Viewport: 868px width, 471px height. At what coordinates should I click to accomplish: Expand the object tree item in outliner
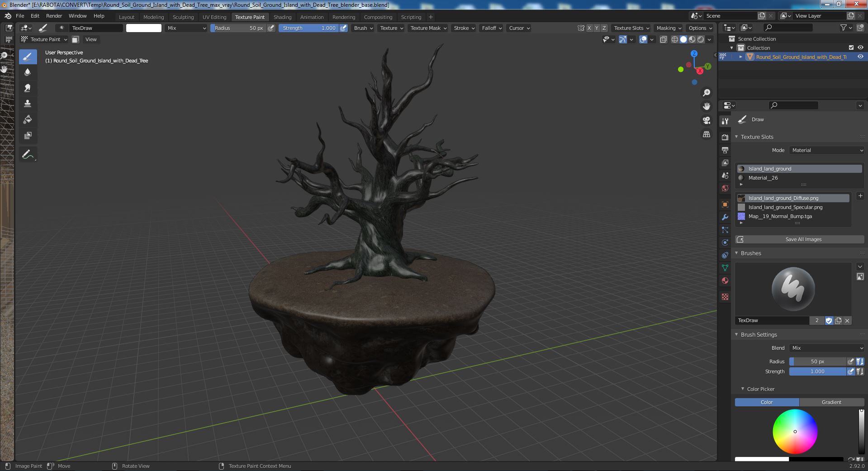(741, 57)
